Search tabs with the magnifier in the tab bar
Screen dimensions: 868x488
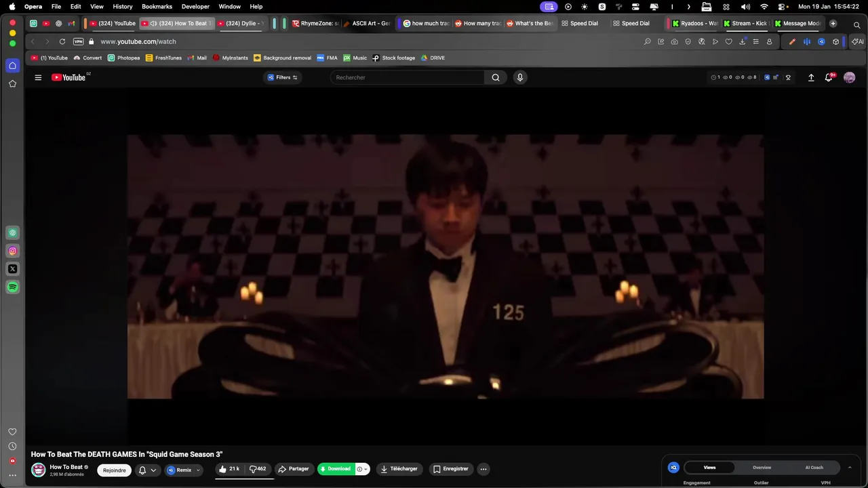(x=857, y=24)
